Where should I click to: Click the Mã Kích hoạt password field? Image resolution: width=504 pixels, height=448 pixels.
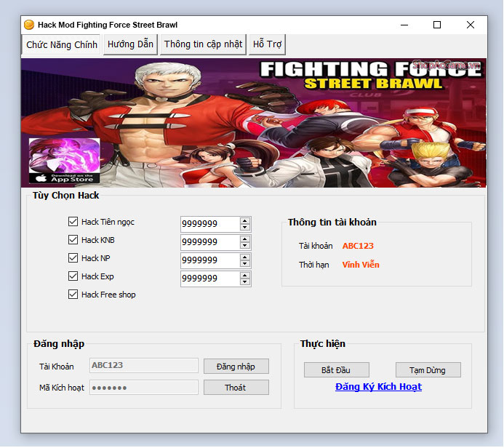[144, 388]
